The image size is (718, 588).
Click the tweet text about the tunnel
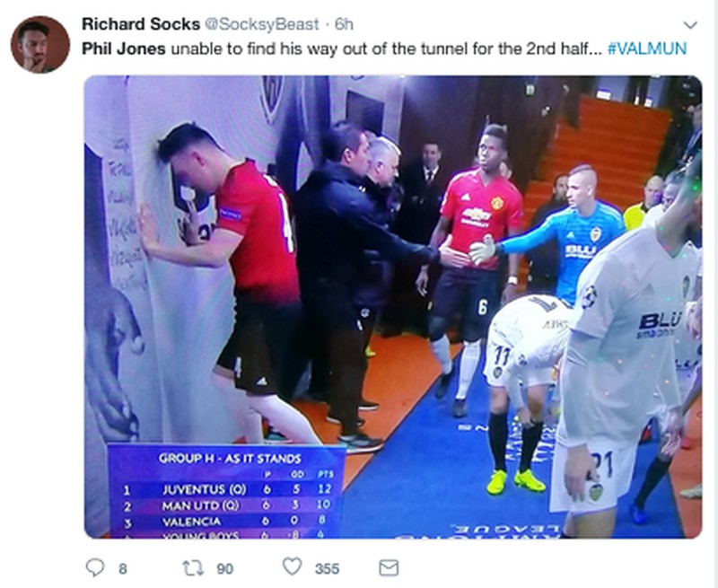click(384, 48)
